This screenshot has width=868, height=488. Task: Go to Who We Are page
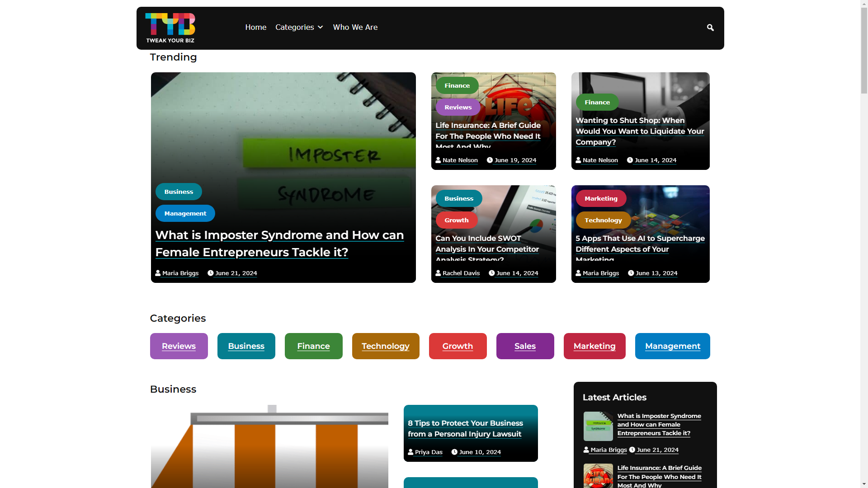click(x=355, y=28)
